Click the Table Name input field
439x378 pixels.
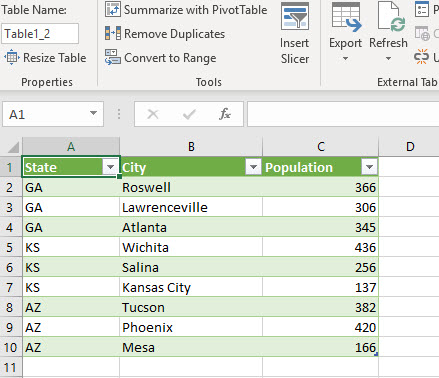[40, 34]
